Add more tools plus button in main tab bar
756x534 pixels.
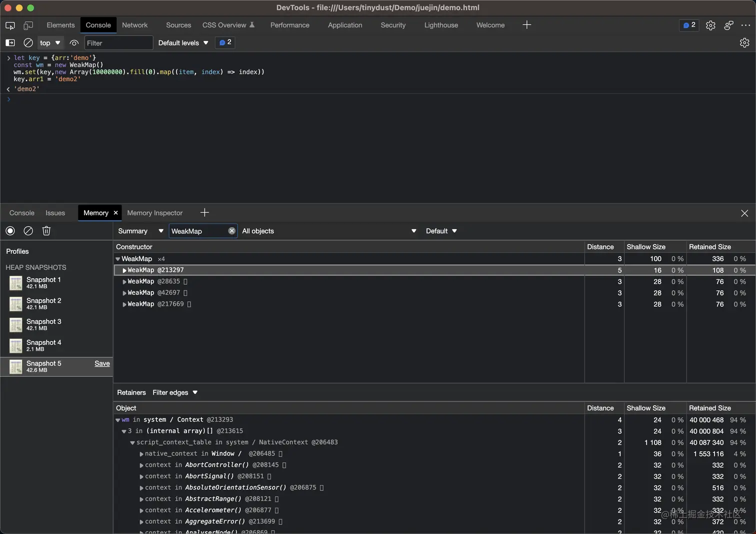point(526,25)
